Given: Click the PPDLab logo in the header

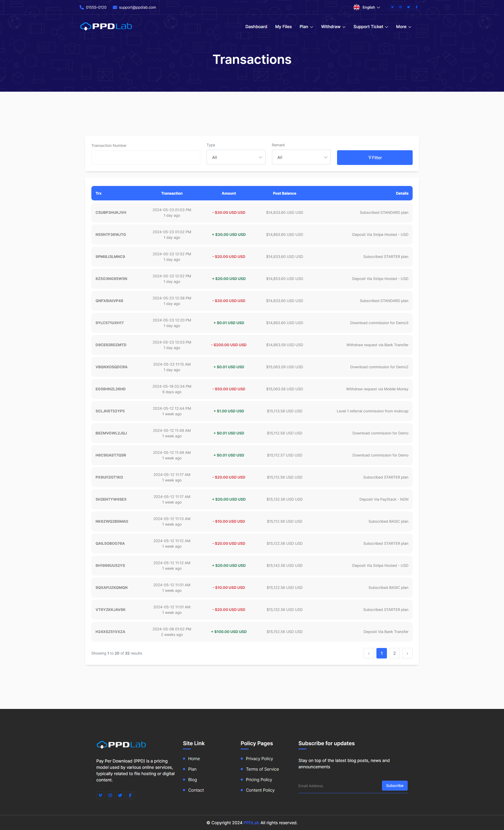Looking at the screenshot, I should pyautogui.click(x=106, y=26).
